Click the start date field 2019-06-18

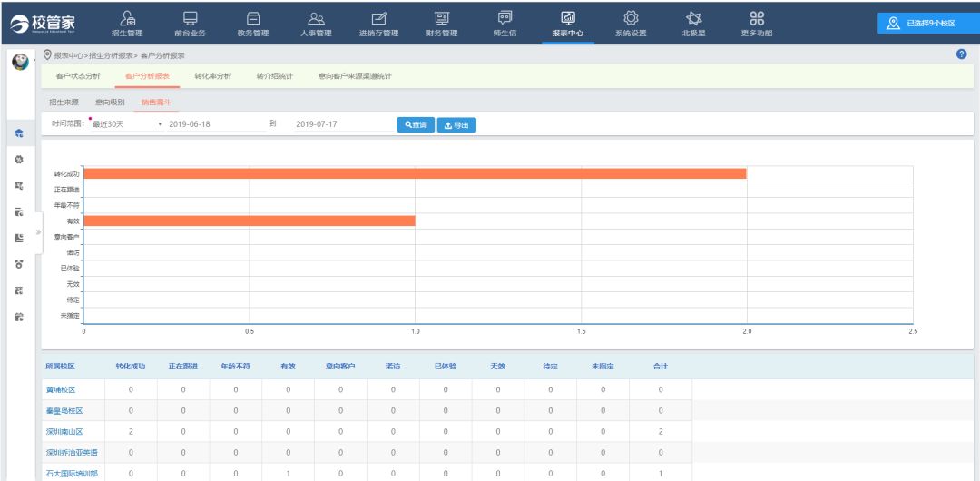tap(214, 124)
